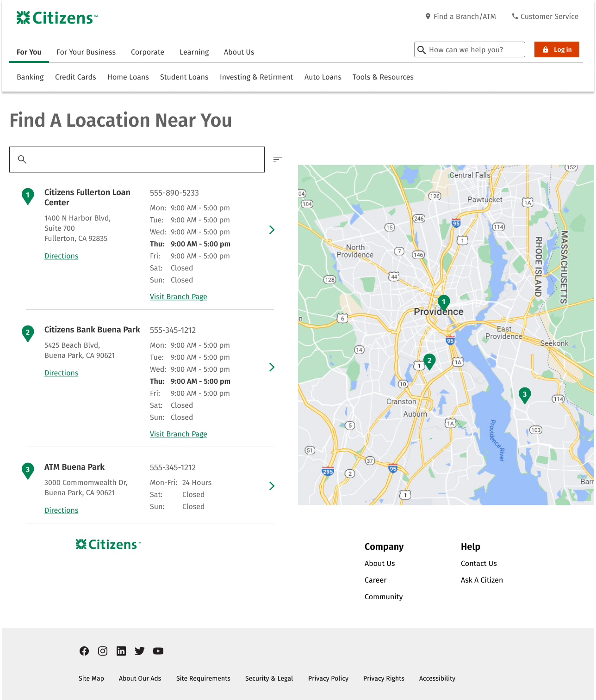
Task: Click map pin number 3
Action: (524, 395)
